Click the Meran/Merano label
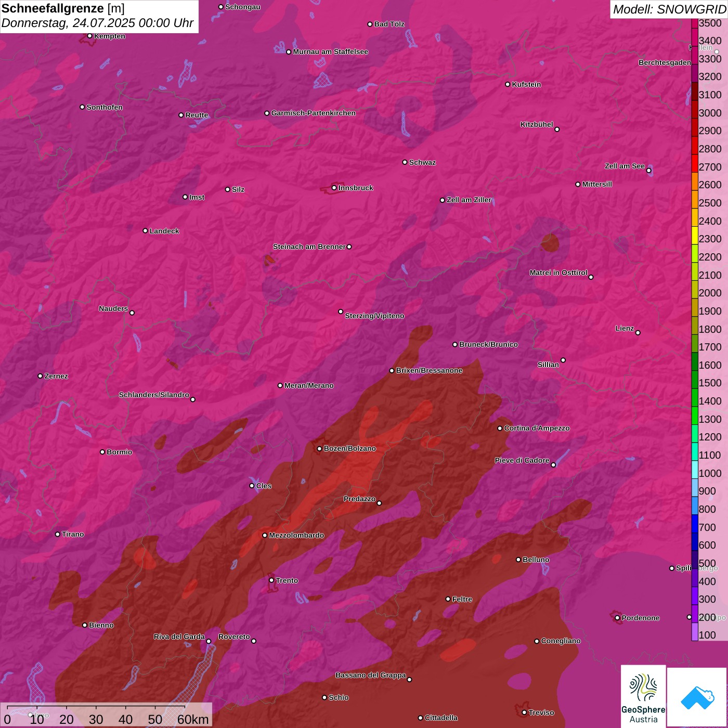 309,385
